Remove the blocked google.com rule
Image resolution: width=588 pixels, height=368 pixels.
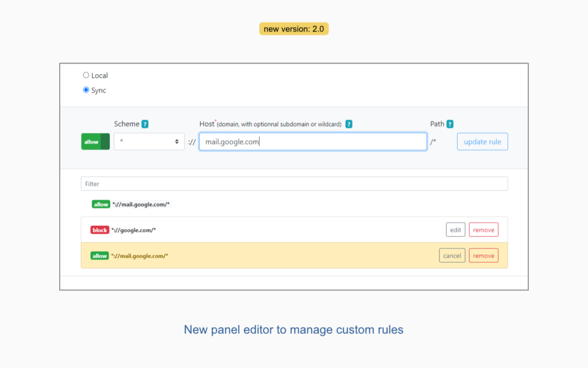(x=483, y=230)
